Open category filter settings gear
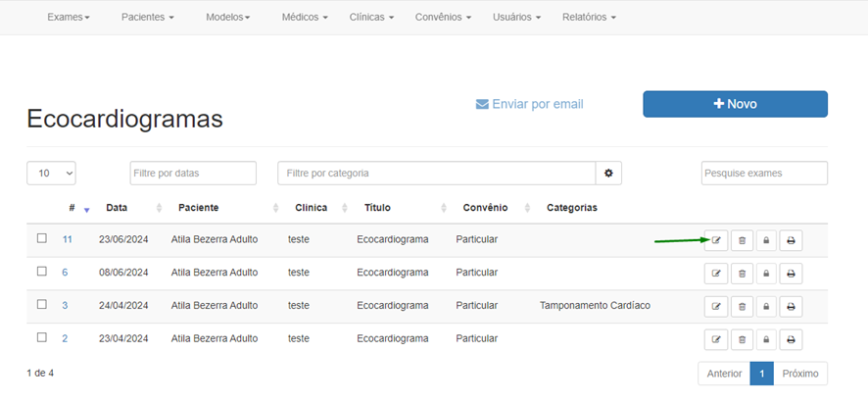Viewport: 868px width, 403px height. tap(608, 173)
